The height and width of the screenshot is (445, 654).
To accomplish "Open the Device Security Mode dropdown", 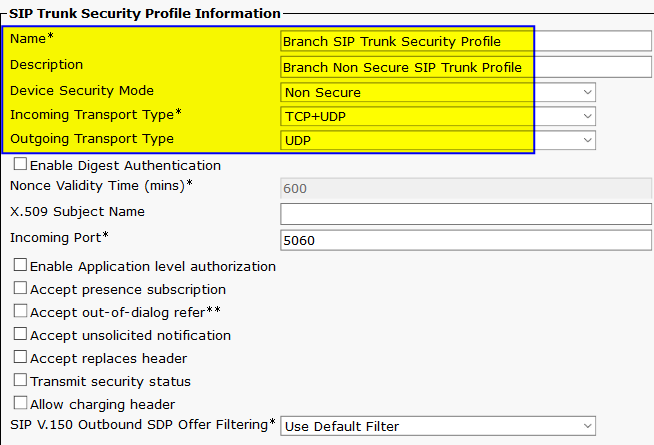I will (438, 92).
